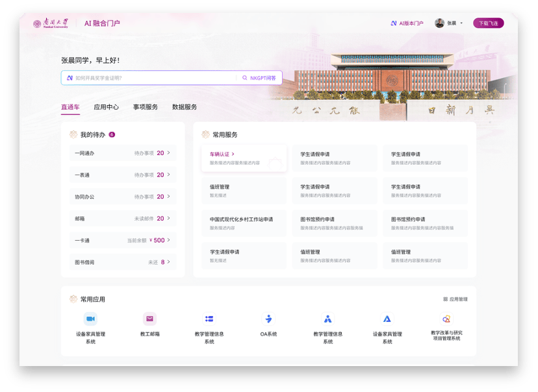The width and height of the screenshot is (538, 392).
Task: Click the OA系统 app label
Action: (268, 334)
